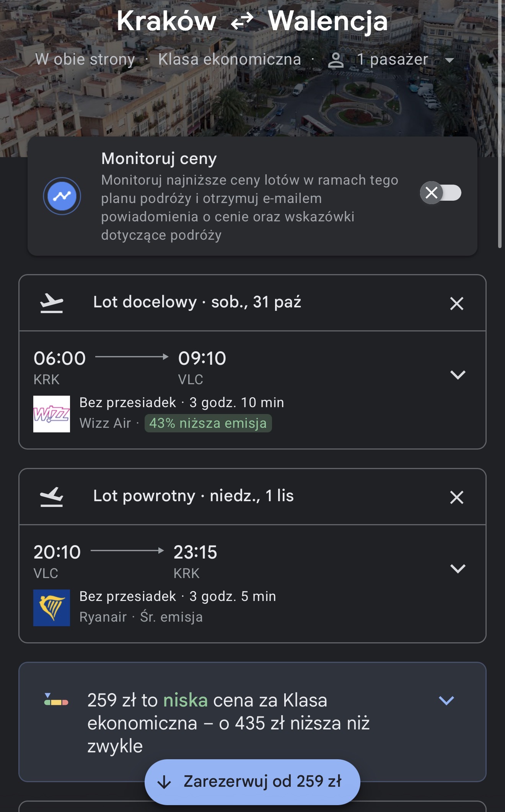
Task: Click the price tracking graph icon
Action: [62, 196]
